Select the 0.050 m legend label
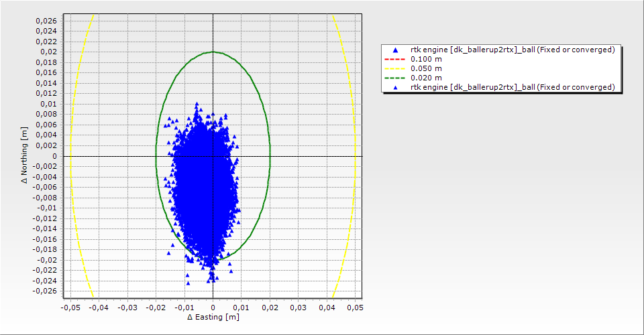This screenshot has width=644, height=335. pos(427,68)
